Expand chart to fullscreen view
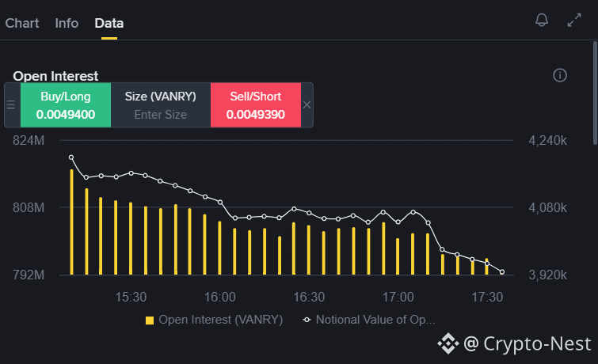598x364 pixels. coord(574,20)
